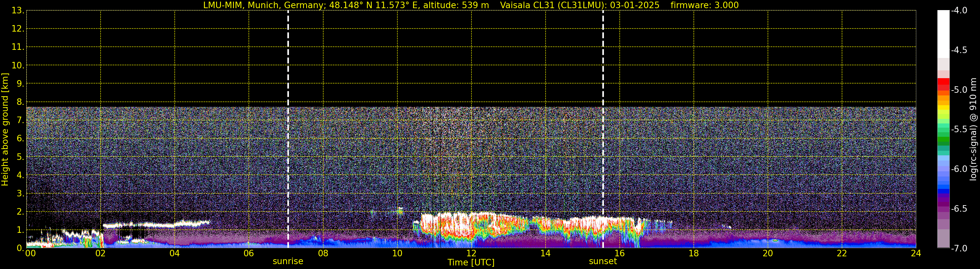Viewport: 980px width, 269px height.
Task: Click the "log(rc-signal) @ 910 nm" colorbar label
Action: pos(973,129)
